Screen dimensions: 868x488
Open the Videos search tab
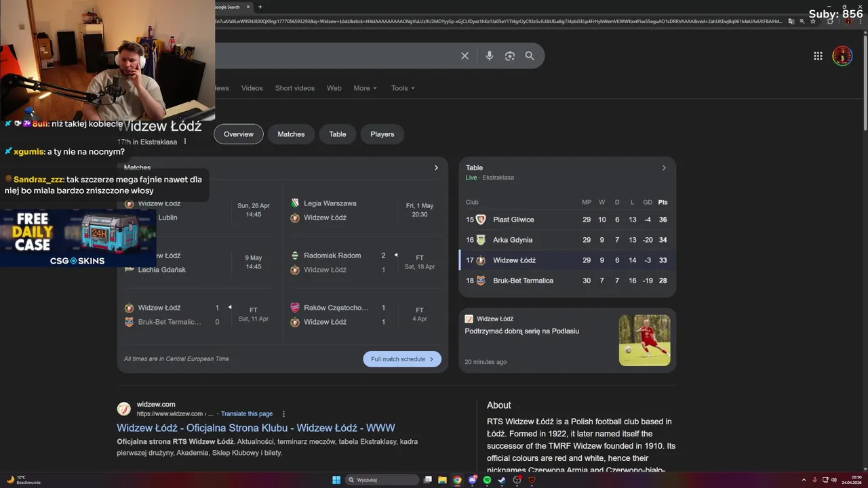(252, 88)
